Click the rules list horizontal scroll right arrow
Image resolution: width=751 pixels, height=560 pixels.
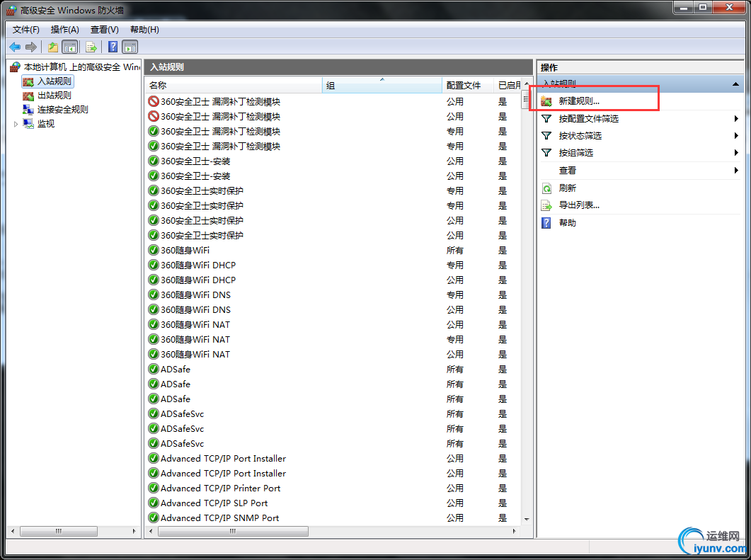click(x=515, y=531)
